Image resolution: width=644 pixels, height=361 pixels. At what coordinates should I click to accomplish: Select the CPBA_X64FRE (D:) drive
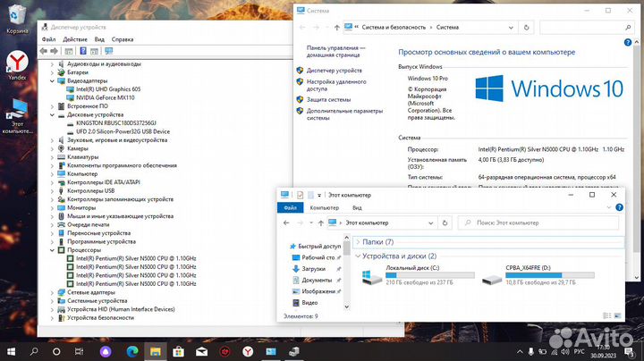[538, 275]
